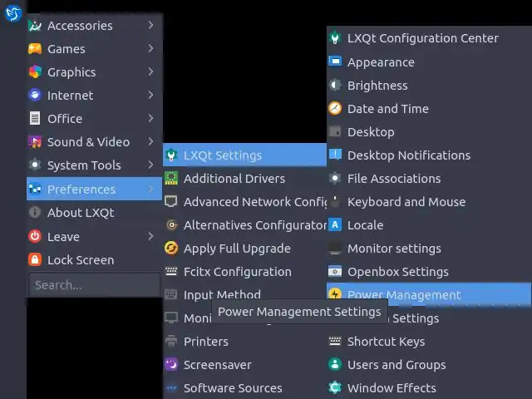Click the Date and Time clock icon
Image resolution: width=532 pixels, height=399 pixels.
[335, 109]
